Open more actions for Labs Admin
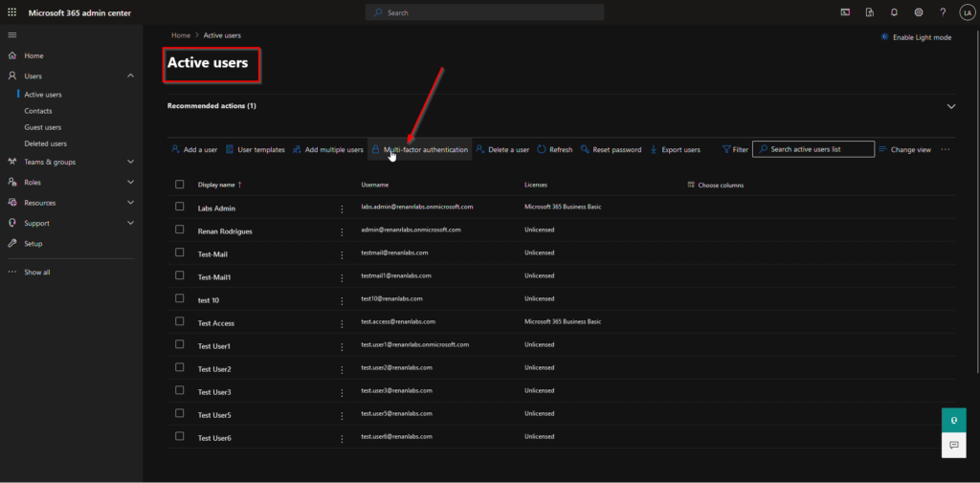This screenshot has width=980, height=483. click(x=342, y=209)
